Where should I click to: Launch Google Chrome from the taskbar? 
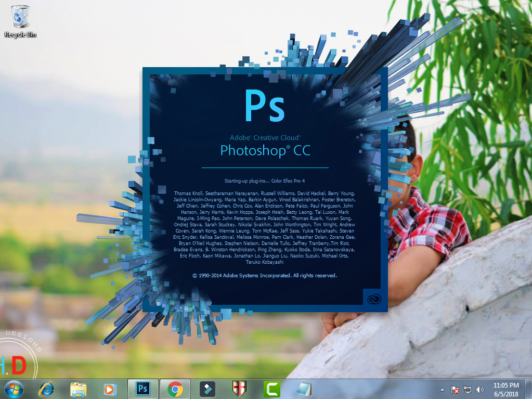175,389
